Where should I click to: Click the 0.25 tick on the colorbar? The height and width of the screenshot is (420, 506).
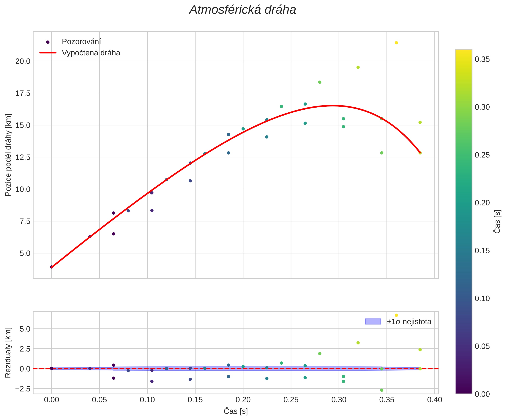482,155
